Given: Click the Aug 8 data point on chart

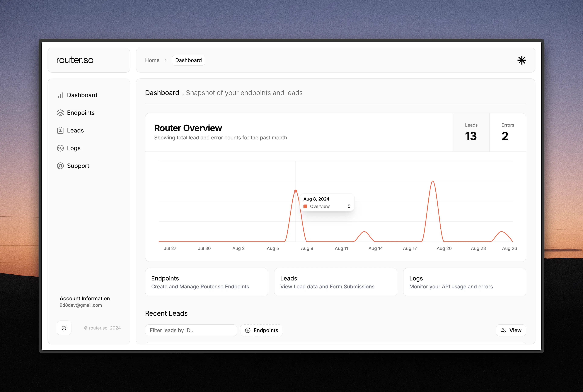Looking at the screenshot, I should click(296, 191).
